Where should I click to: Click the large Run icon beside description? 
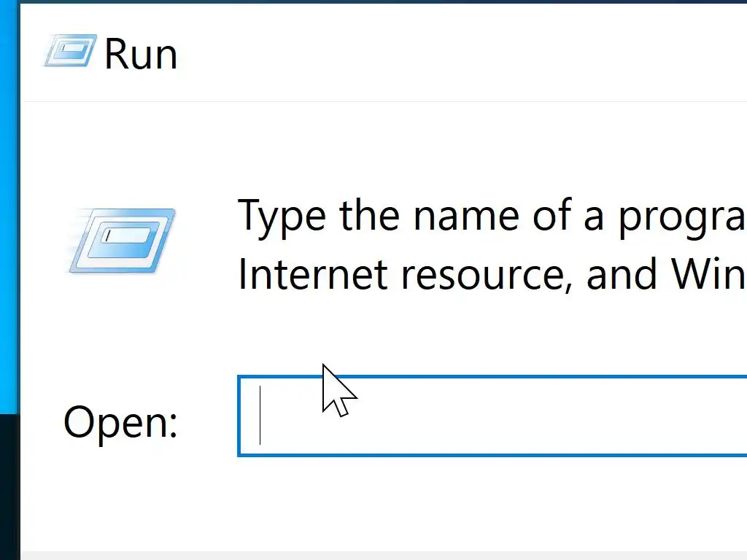coord(122,240)
